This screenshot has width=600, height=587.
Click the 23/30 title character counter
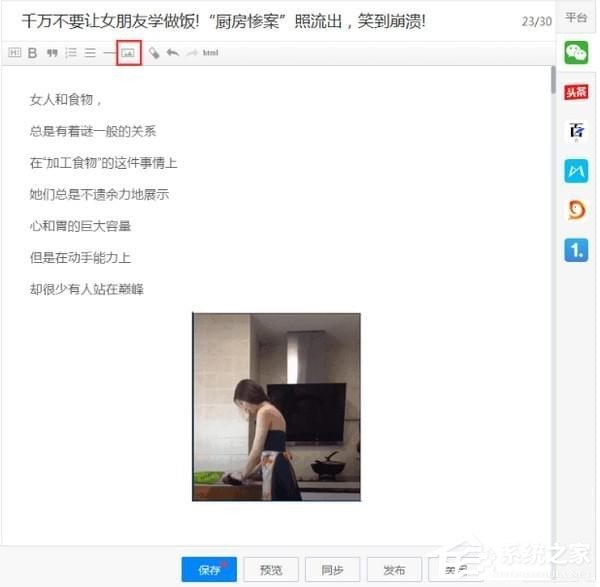pos(536,21)
